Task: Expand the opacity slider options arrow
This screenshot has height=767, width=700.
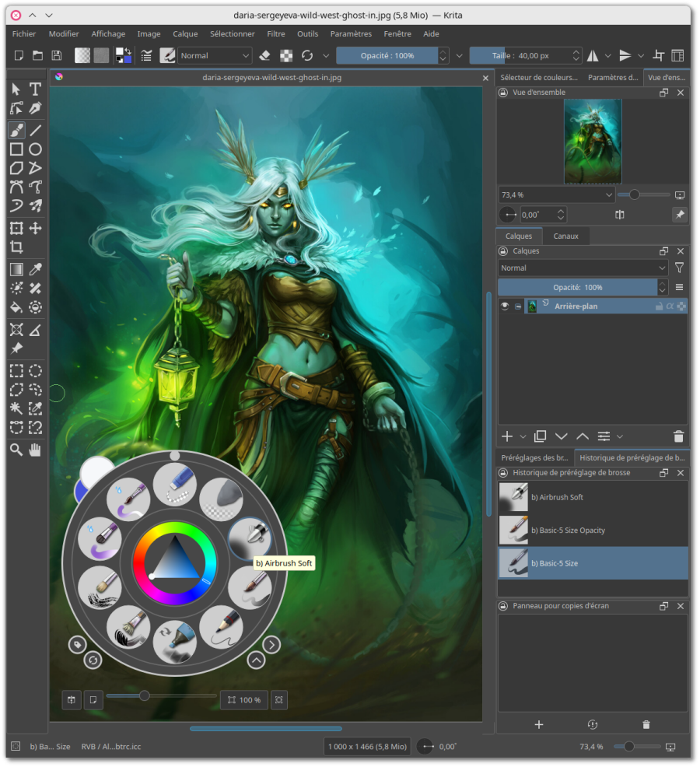Action: pos(460,56)
